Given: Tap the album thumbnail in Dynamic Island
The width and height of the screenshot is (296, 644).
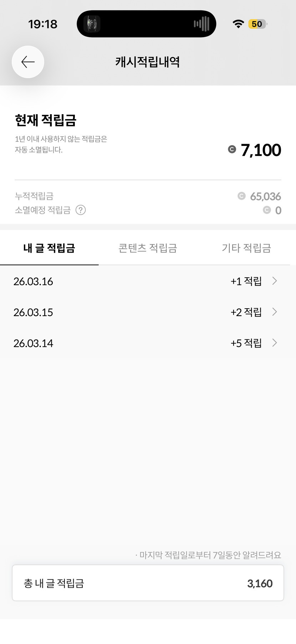Looking at the screenshot, I should [x=92, y=24].
